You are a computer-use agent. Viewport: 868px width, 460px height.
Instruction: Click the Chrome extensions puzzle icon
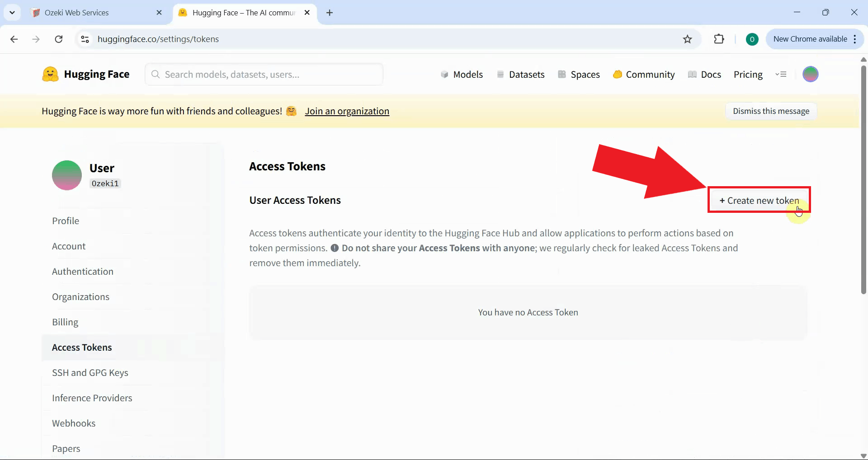tap(719, 39)
